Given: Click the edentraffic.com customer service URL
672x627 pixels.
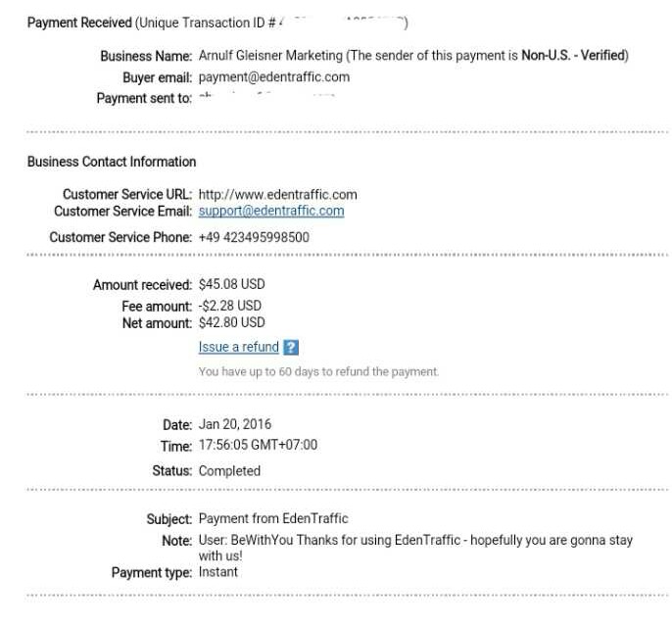Looking at the screenshot, I should [x=277, y=194].
